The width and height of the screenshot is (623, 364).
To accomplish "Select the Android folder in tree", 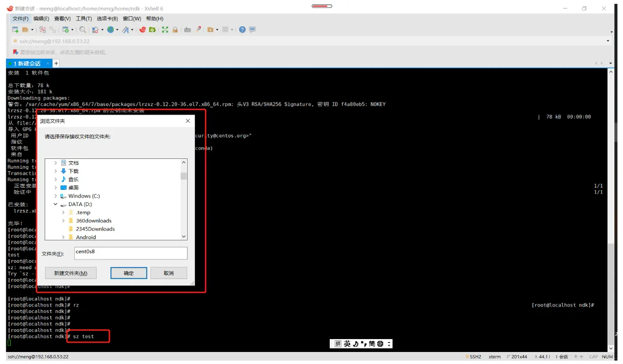I will tap(86, 237).
